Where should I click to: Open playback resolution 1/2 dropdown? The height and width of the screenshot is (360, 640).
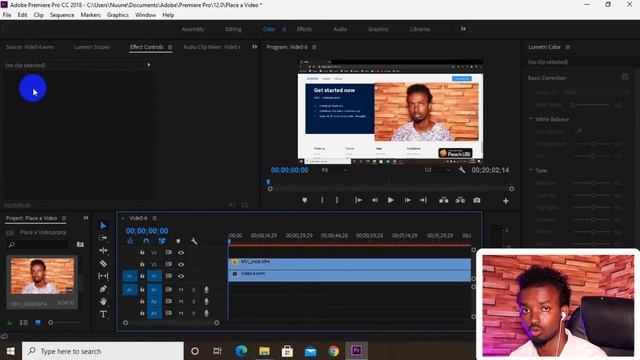(x=437, y=170)
